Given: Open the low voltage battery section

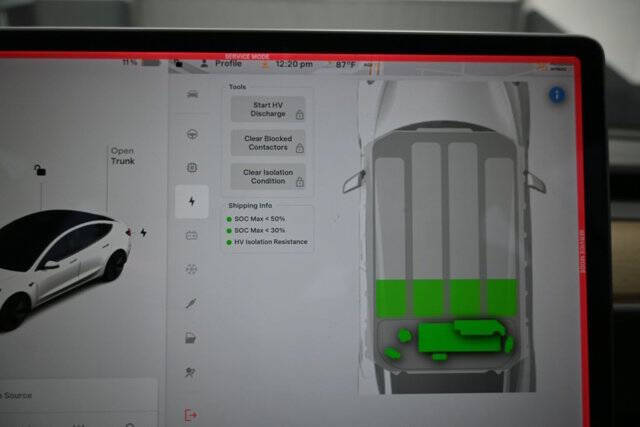Looking at the screenshot, I should coord(191,236).
